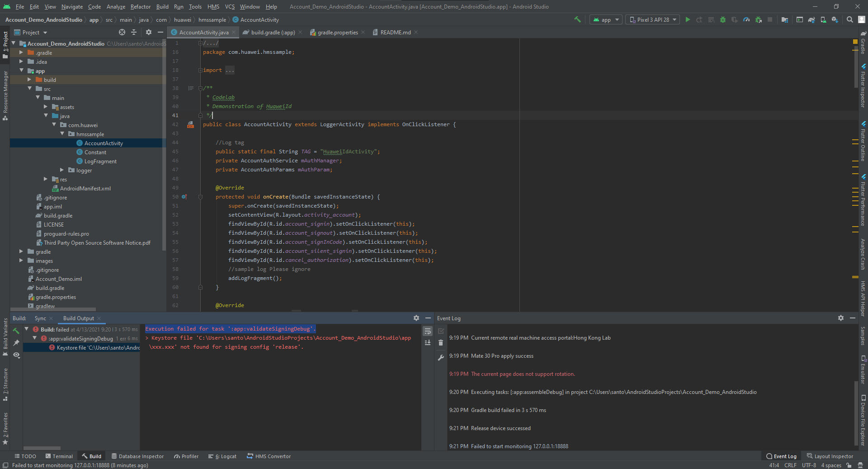Click the Make Project hammer icon
Image resolution: width=868 pixels, height=469 pixels.
click(577, 19)
